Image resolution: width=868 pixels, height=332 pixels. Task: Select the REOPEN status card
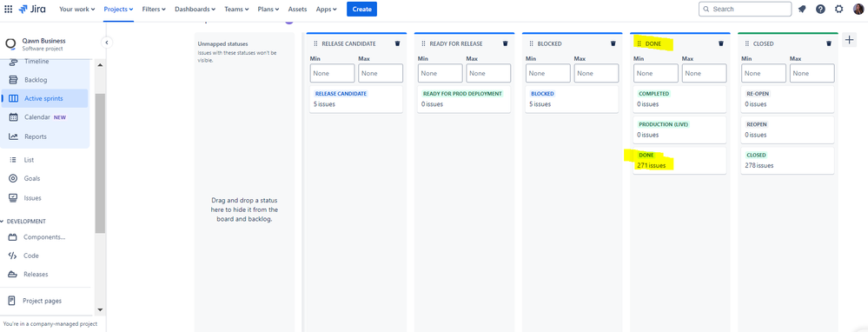[788, 129]
